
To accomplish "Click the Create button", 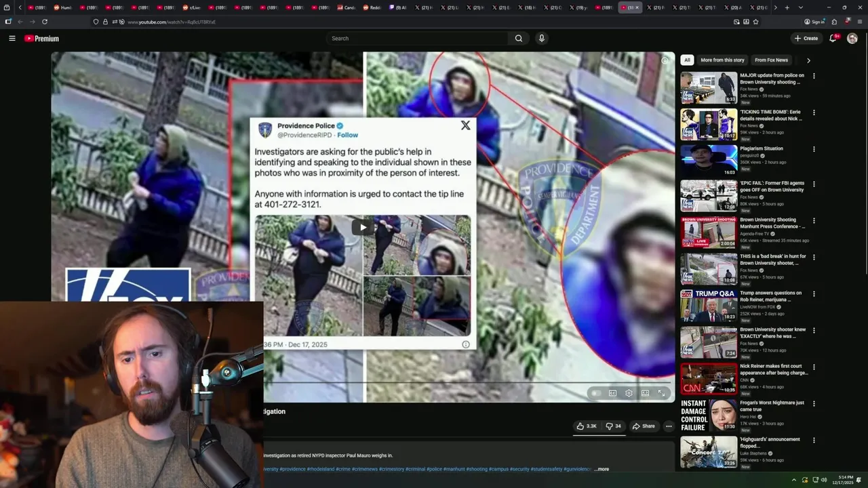I will pos(806,39).
